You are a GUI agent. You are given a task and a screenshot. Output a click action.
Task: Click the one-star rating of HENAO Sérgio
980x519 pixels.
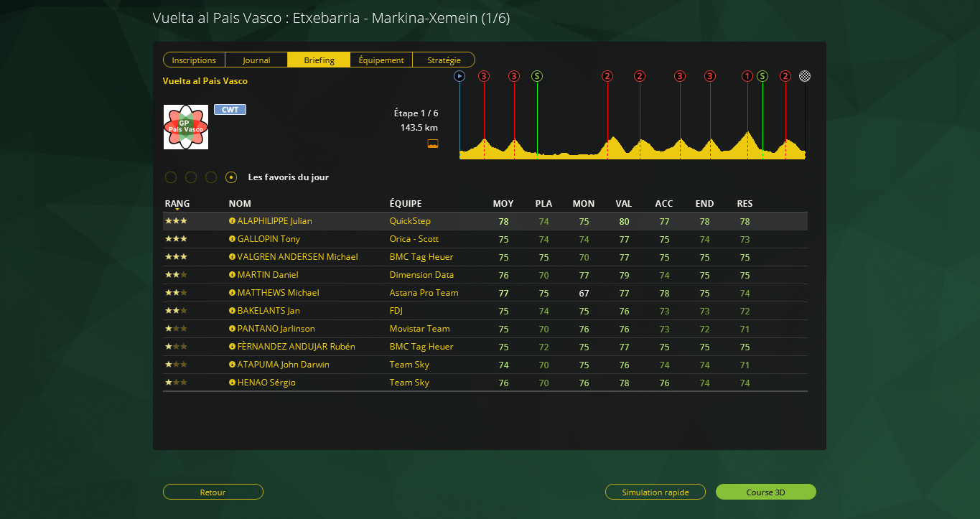click(176, 383)
